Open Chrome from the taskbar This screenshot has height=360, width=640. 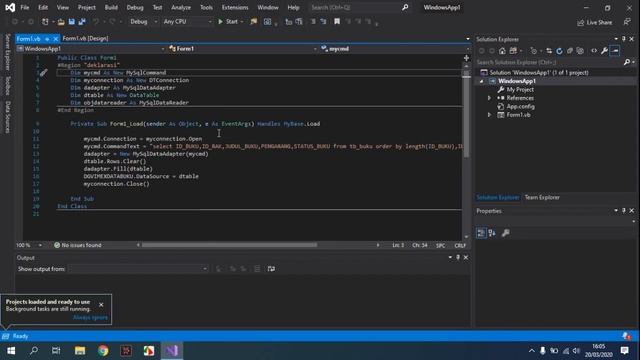pos(103,351)
